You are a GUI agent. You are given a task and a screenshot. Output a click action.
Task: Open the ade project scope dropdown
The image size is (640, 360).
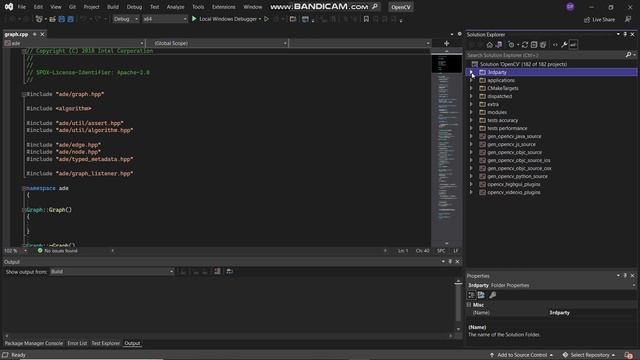(x=74, y=43)
